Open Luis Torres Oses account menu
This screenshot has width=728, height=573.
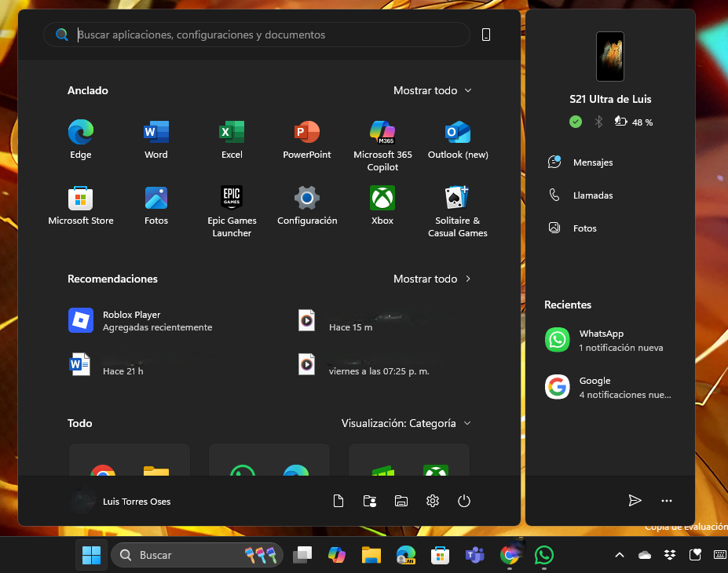point(120,501)
